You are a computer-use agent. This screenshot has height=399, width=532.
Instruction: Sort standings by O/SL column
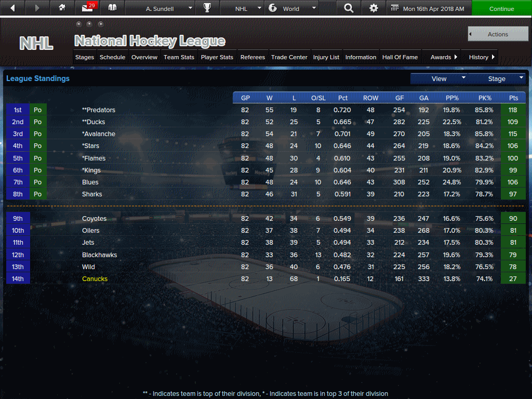tap(318, 98)
